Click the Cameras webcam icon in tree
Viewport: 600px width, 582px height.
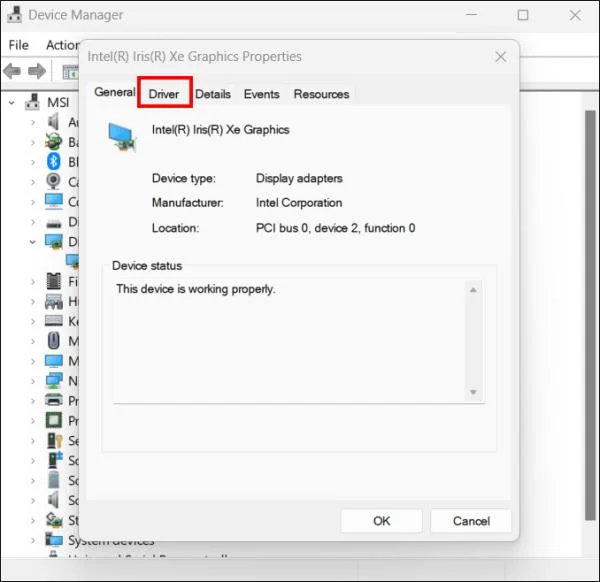(54, 181)
